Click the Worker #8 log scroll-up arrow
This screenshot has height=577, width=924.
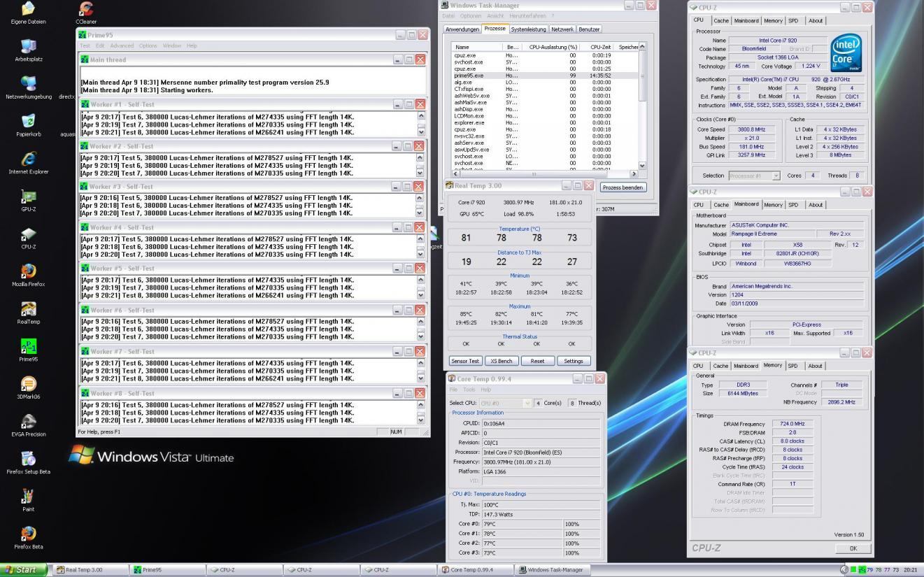coord(421,405)
